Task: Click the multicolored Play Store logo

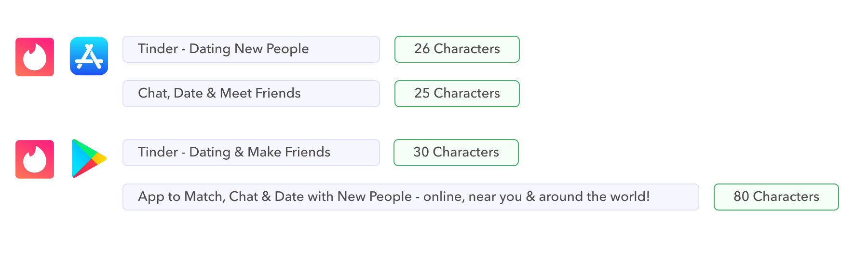Action: pyautogui.click(x=87, y=158)
